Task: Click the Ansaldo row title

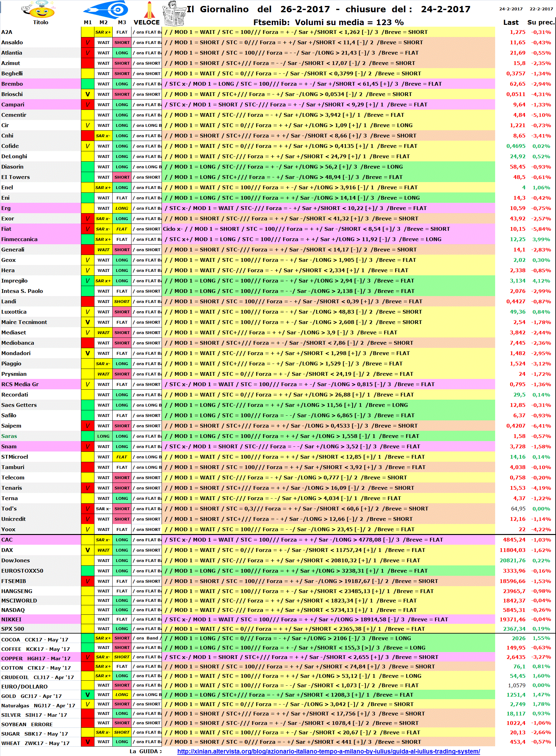Action: 12,42
